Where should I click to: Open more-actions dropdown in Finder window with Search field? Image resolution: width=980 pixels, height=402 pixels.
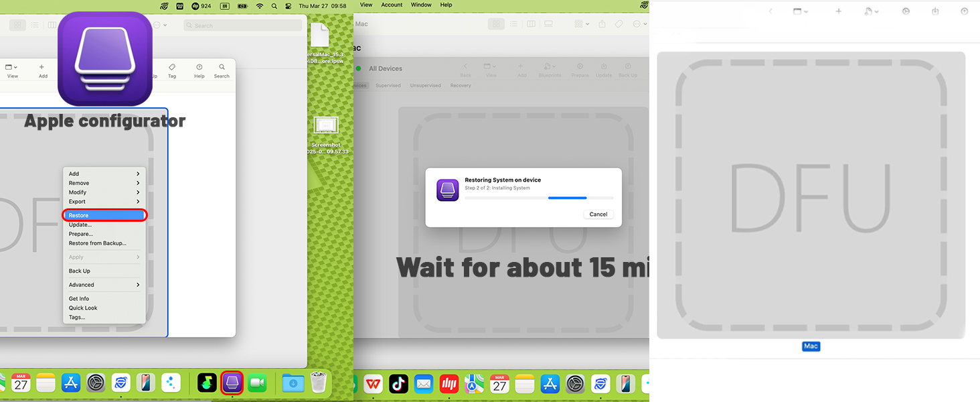point(159,25)
